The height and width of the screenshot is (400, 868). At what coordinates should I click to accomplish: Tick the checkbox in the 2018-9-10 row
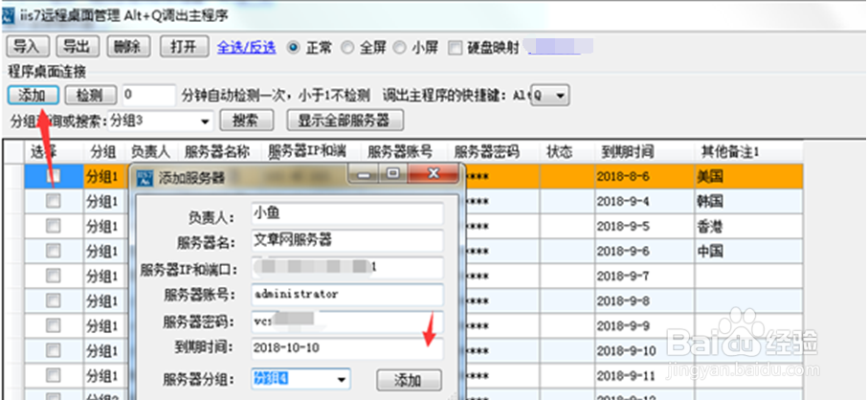[x=54, y=350]
